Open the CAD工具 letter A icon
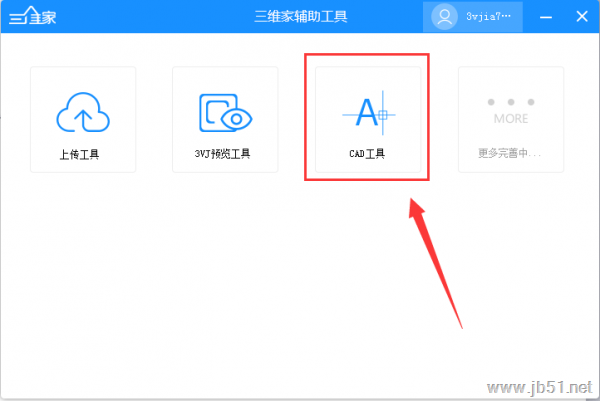 click(x=368, y=113)
